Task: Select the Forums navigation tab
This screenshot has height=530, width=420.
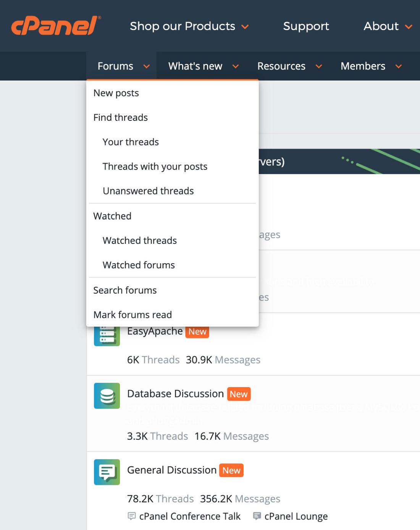Action: (115, 66)
